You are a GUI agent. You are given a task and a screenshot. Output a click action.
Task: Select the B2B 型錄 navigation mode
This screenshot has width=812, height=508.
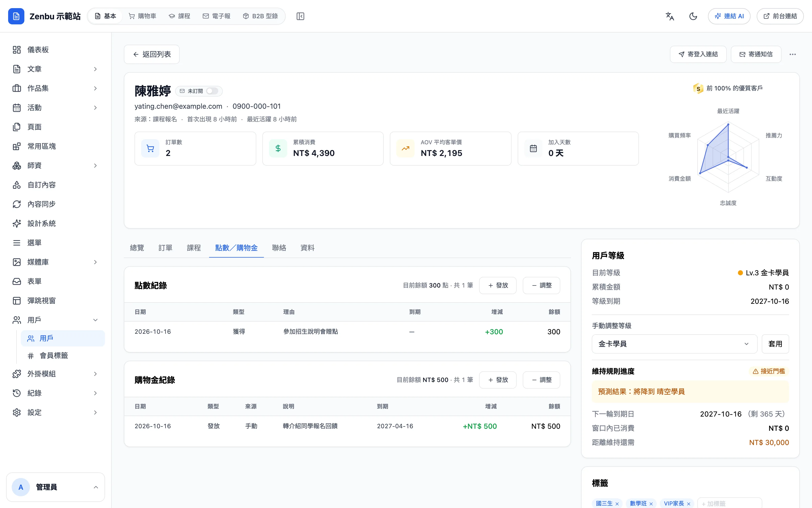[260, 16]
